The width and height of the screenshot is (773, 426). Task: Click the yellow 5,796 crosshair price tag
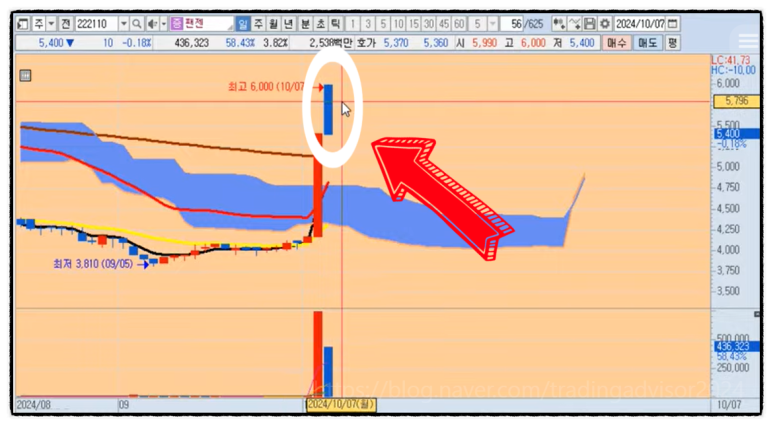click(737, 101)
